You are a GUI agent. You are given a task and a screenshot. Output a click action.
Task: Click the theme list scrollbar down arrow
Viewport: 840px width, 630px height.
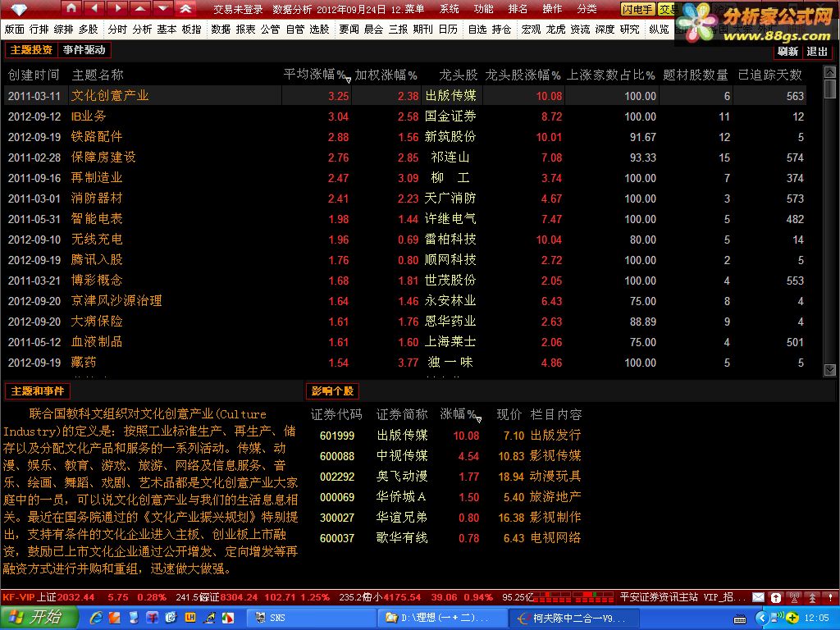[x=830, y=370]
